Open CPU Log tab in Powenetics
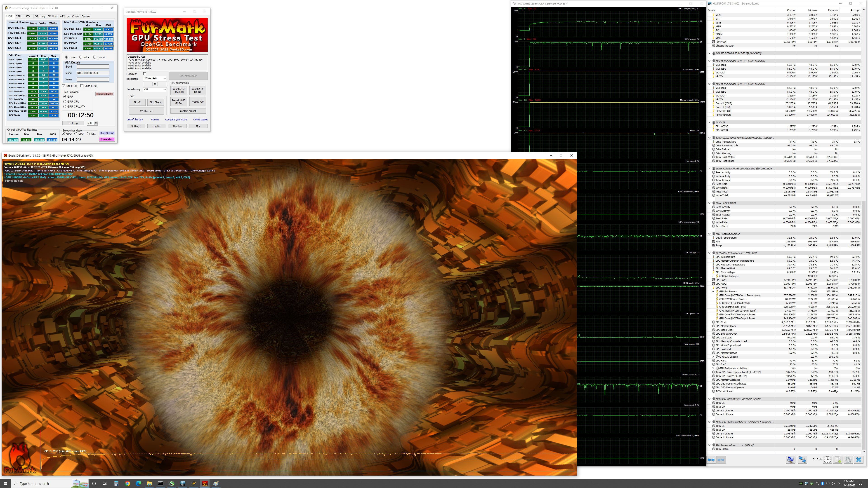The image size is (868, 488). tap(52, 16)
